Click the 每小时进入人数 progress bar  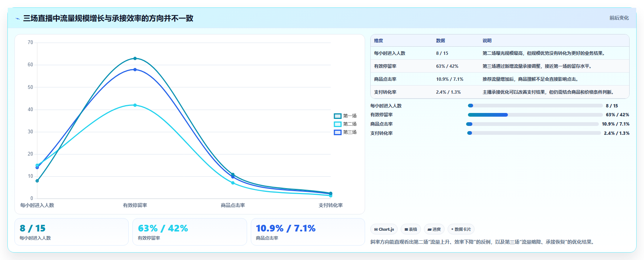point(535,106)
